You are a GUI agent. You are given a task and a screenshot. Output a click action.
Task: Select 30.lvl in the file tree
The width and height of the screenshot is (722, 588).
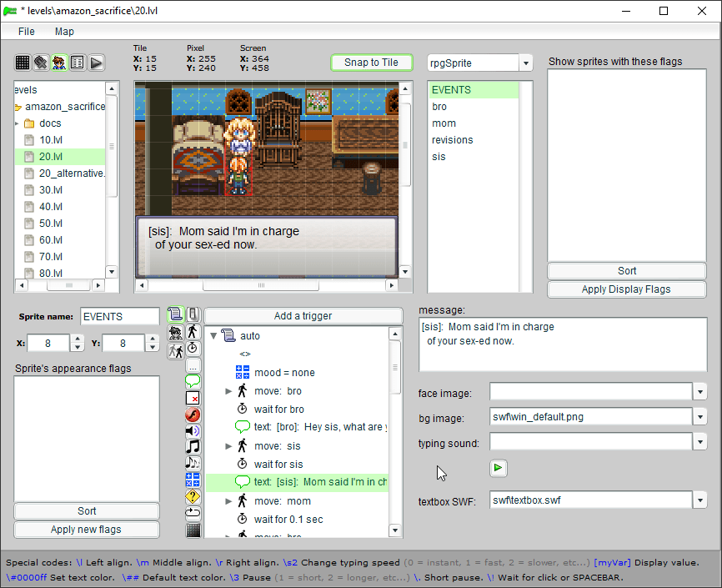[x=51, y=190]
